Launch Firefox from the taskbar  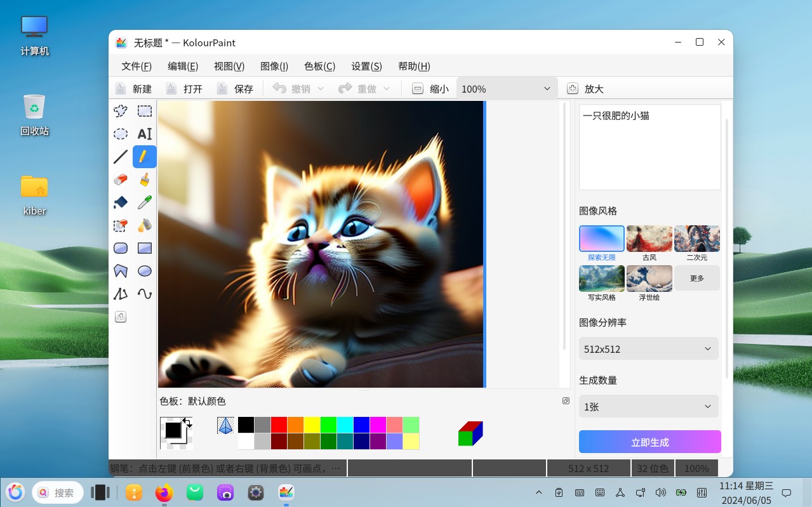coord(164,492)
